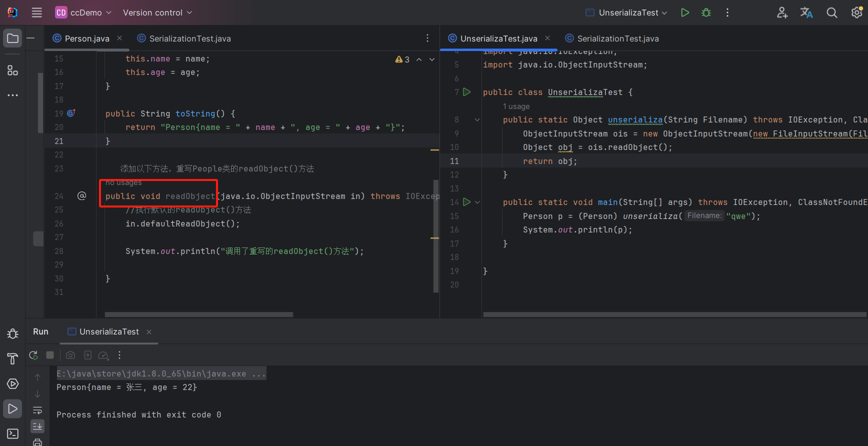Screen dimensions: 868x446
Task: Open the Debug tool window
Action: pyautogui.click(x=12, y=334)
